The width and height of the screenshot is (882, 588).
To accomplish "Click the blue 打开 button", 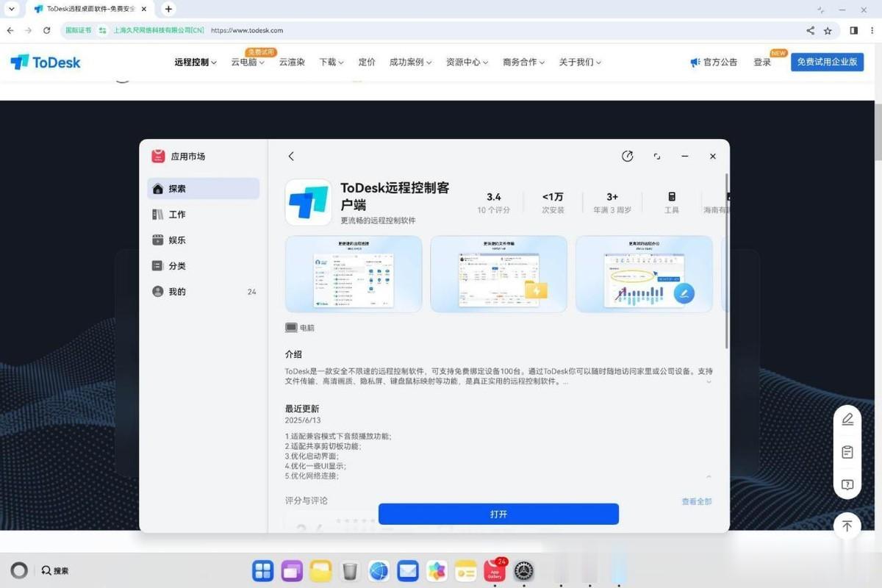I will click(498, 514).
